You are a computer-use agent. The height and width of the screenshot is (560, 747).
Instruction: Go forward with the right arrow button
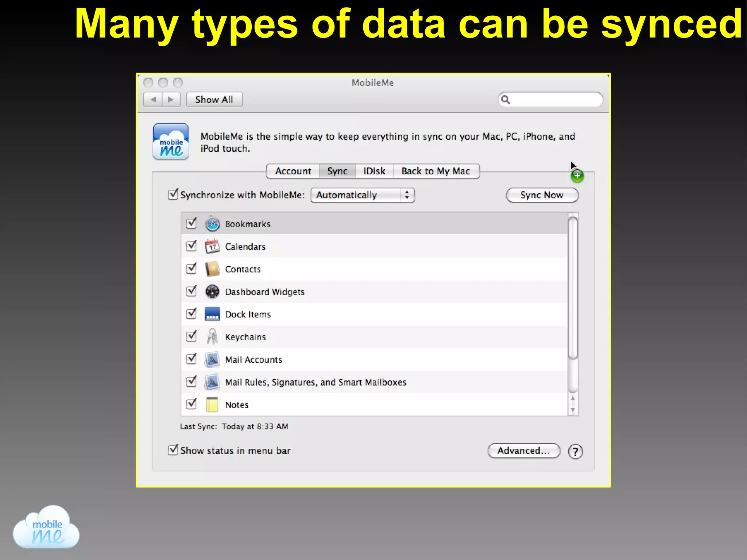coord(171,100)
